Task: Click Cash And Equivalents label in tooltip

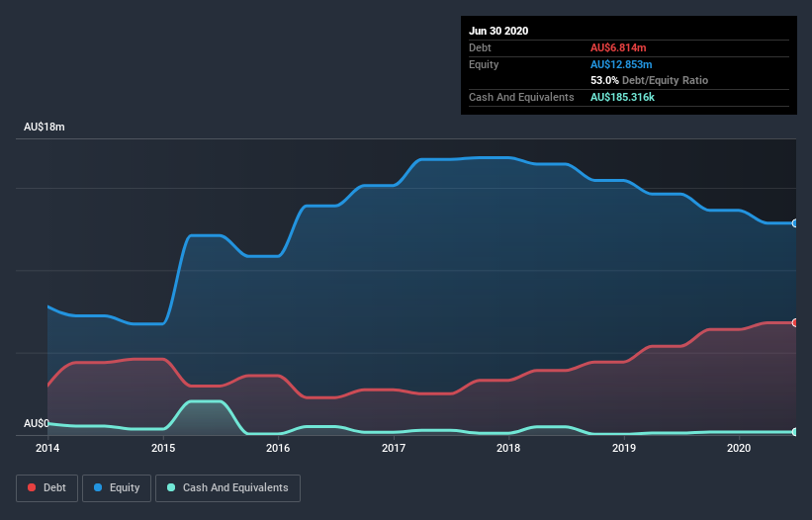Action: pos(521,97)
